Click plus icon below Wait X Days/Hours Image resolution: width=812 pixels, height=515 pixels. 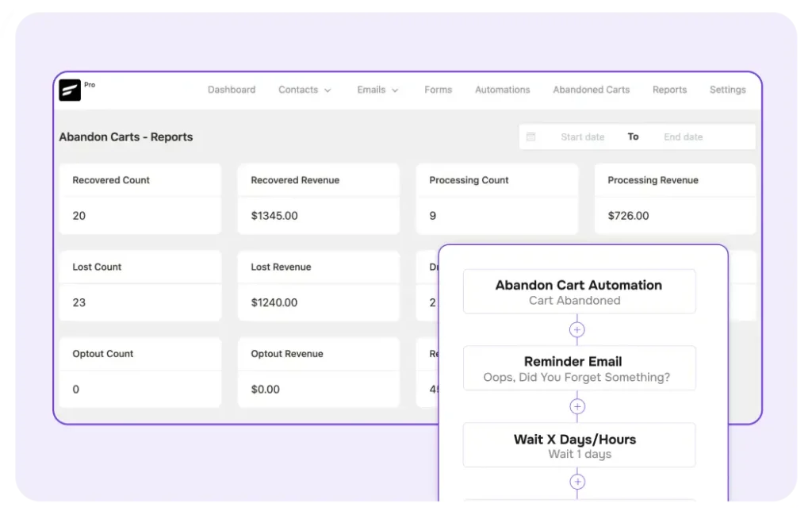[577, 482]
